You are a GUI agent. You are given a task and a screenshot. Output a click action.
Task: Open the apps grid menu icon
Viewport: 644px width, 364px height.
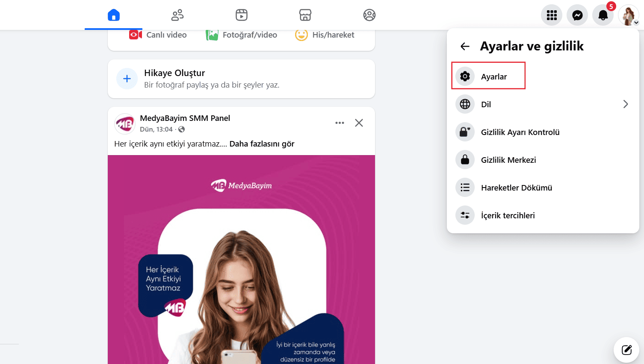coord(551,15)
